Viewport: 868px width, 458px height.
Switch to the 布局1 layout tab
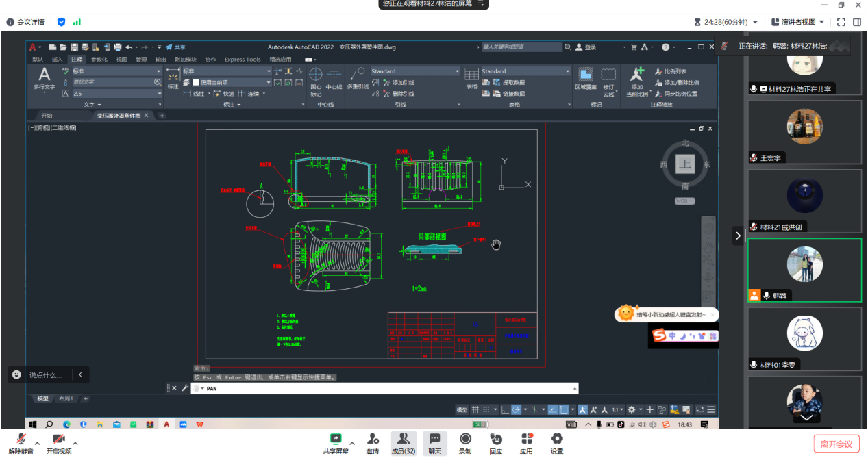[x=66, y=398]
